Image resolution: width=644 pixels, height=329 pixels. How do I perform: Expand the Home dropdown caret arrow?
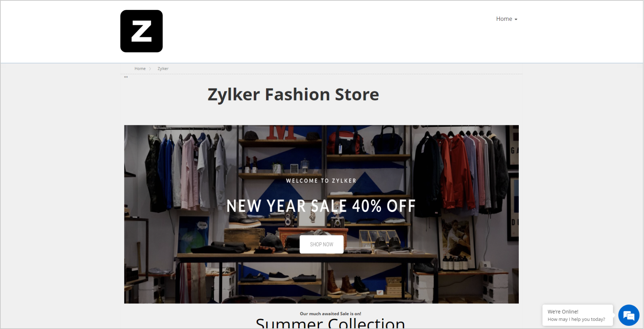click(x=516, y=19)
